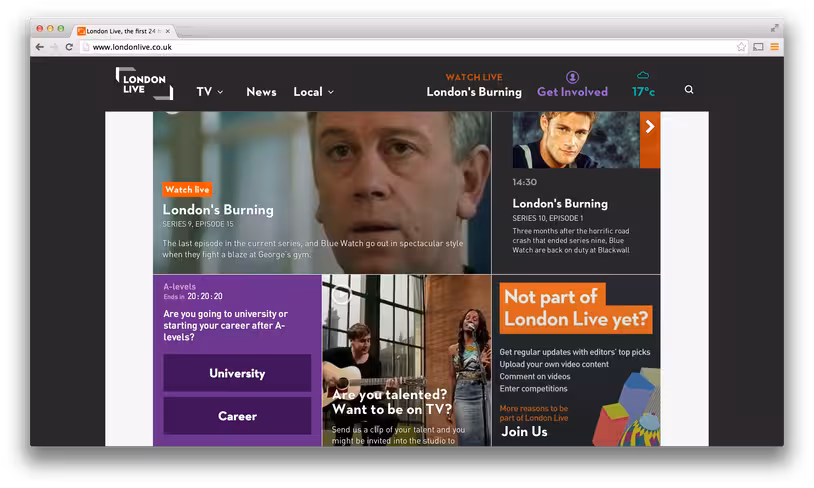Open the site search magnifier icon

pyautogui.click(x=689, y=89)
